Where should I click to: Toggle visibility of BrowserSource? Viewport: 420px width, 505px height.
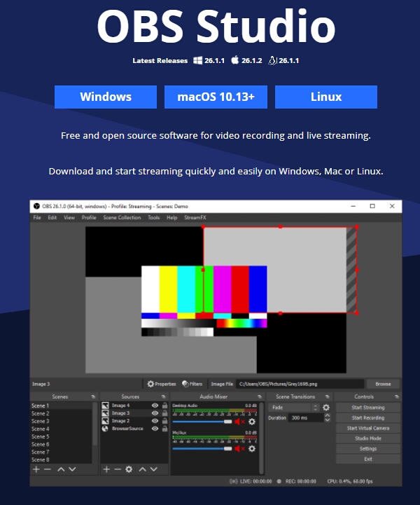tap(155, 429)
